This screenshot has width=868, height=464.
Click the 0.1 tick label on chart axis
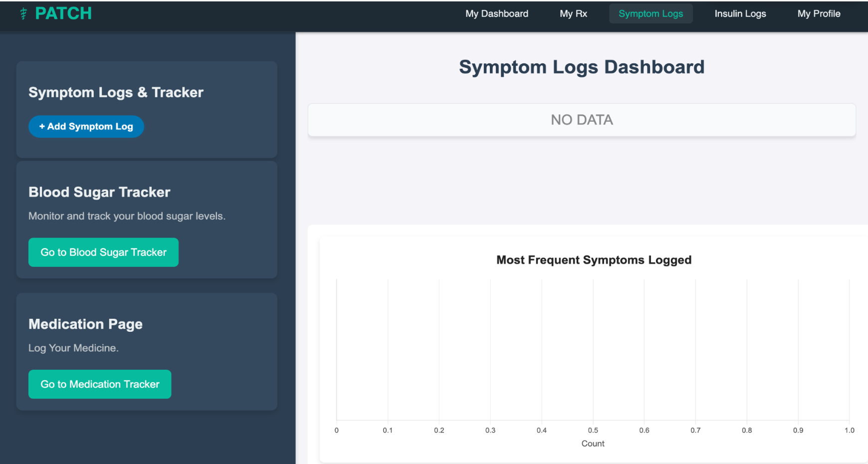[x=388, y=430]
